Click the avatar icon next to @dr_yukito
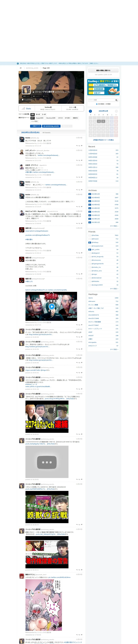This screenshot has width=138, height=644. coord(90,250)
